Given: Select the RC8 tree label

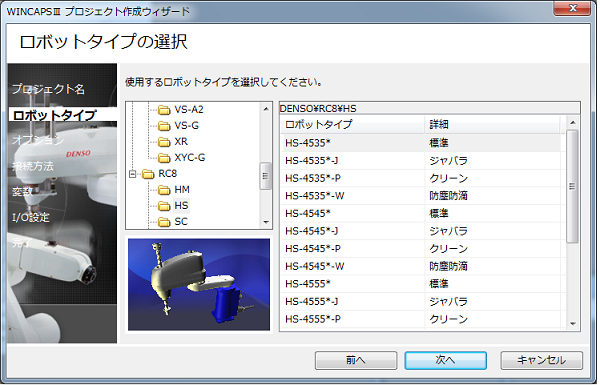Looking at the screenshot, I should tap(168, 174).
